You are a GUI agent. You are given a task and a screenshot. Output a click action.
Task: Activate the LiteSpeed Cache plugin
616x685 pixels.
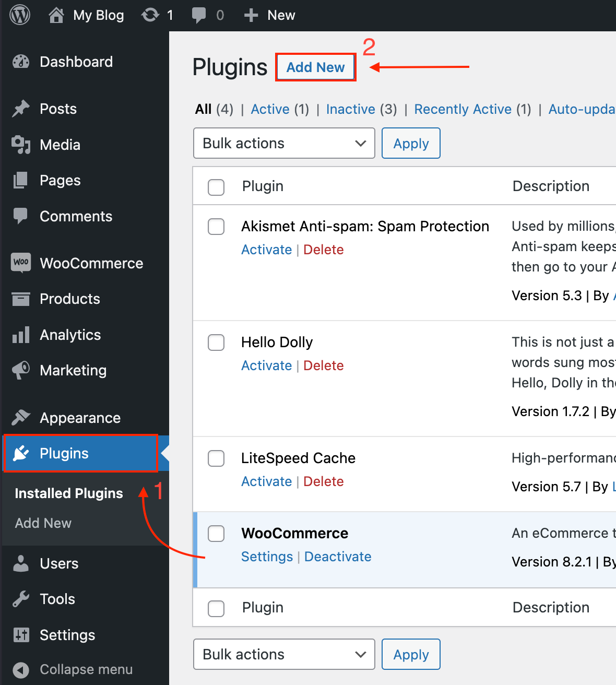coord(266,481)
